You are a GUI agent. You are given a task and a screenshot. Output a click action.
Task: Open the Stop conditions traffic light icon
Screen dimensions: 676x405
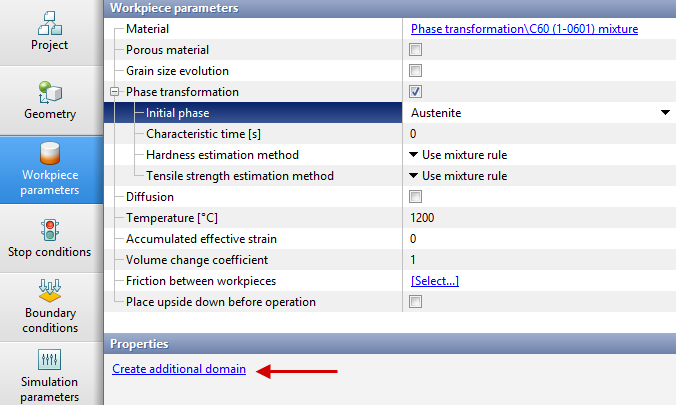click(50, 228)
